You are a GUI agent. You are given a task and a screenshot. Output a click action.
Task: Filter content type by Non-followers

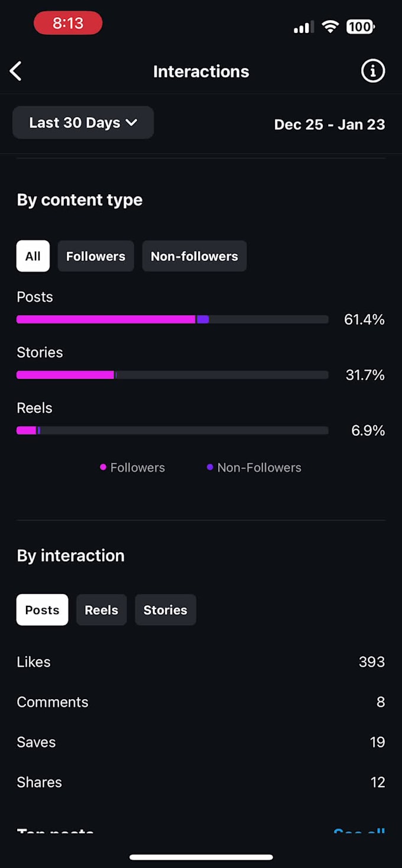click(x=194, y=256)
